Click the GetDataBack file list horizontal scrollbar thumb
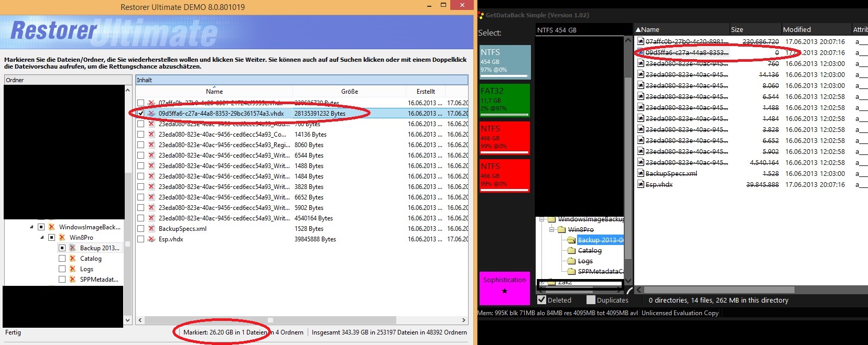This screenshot has height=345, width=868. coord(719,290)
